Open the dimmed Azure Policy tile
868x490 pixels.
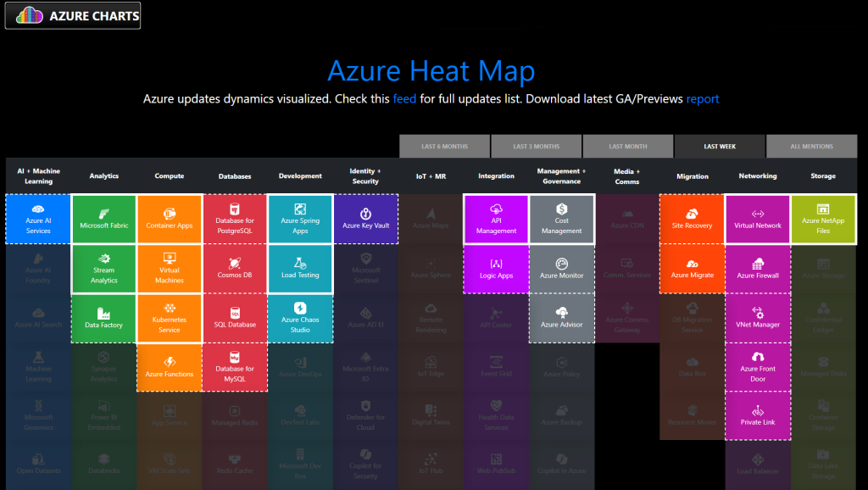point(562,368)
